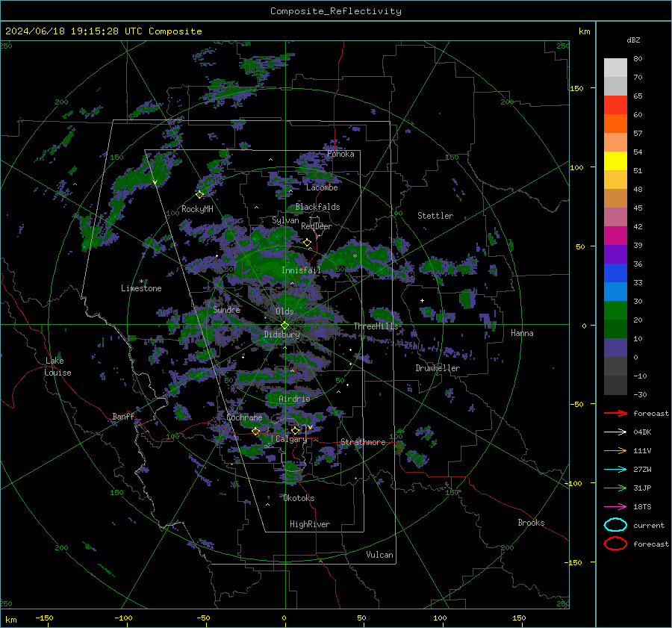Click the red forecast ellipse icon

(x=615, y=544)
